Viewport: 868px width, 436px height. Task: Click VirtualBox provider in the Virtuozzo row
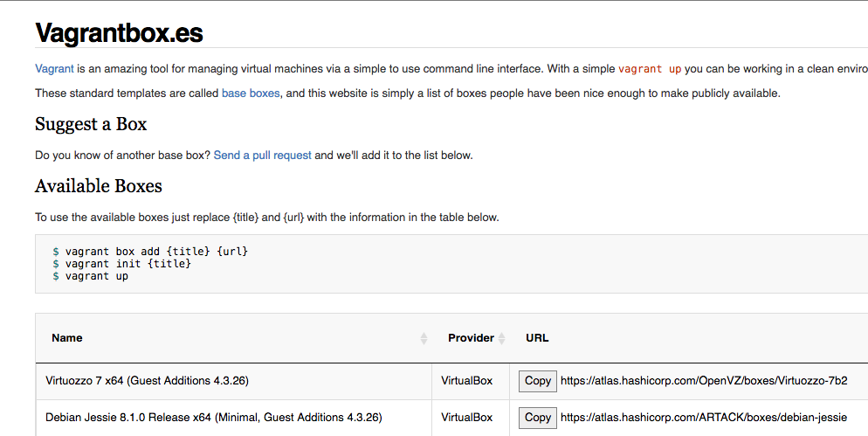coord(466,381)
